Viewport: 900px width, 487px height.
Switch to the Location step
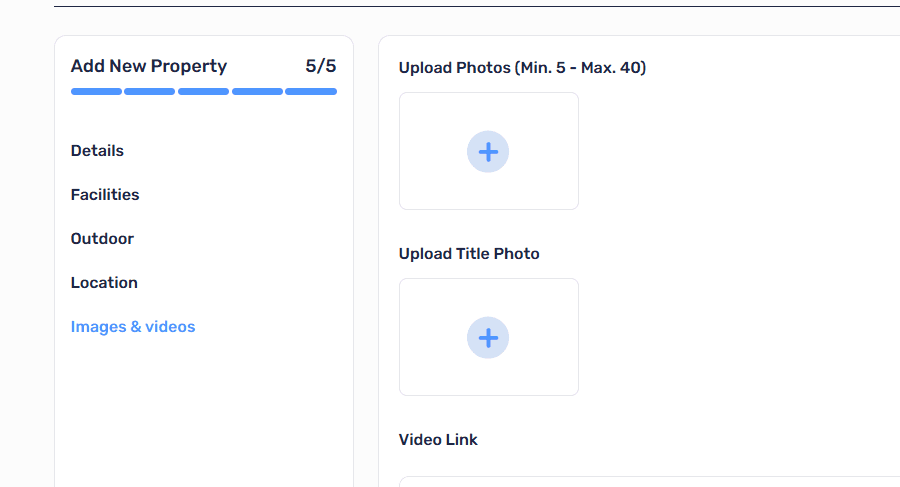pyautogui.click(x=104, y=283)
